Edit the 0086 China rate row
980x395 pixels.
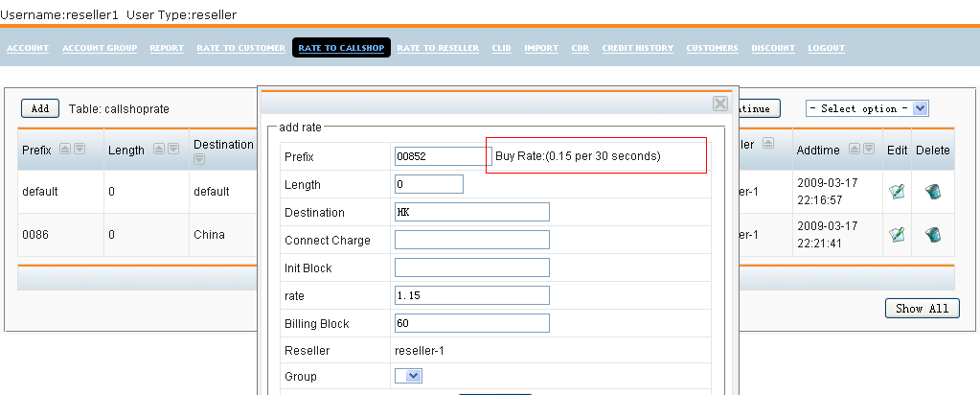[x=897, y=235]
